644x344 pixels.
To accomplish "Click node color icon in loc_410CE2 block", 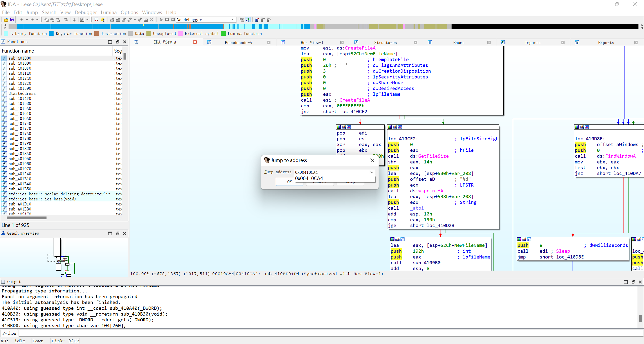I will pos(390,127).
